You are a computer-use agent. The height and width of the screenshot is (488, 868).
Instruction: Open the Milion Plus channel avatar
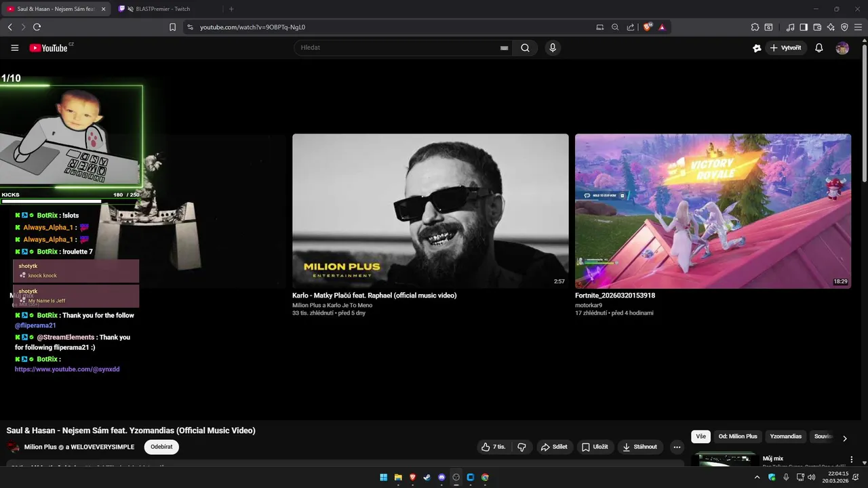(14, 447)
